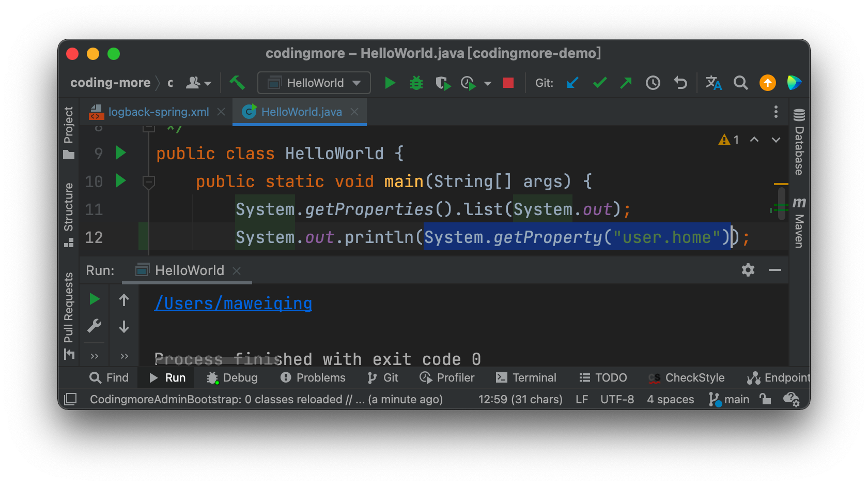Open Git history clock icon
868x486 pixels.
[x=653, y=83]
